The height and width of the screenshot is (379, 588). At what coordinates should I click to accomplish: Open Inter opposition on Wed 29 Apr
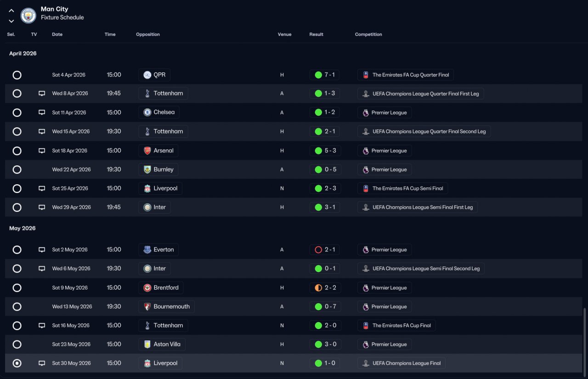click(154, 207)
